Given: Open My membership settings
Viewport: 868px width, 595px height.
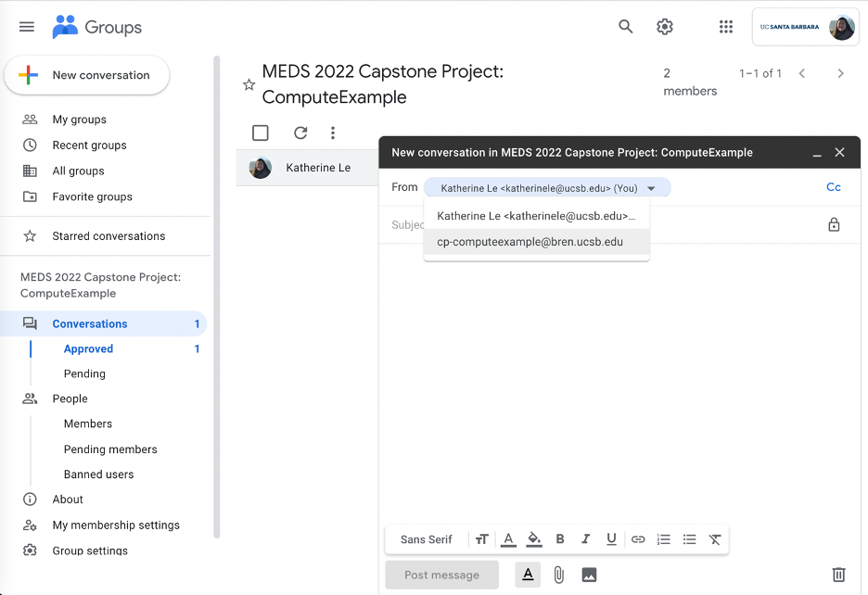Looking at the screenshot, I should tap(116, 525).
